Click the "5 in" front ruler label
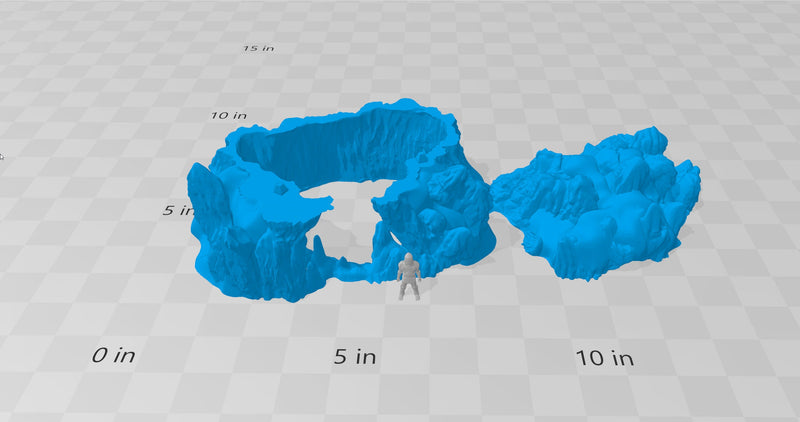800x422 pixels. (354, 357)
